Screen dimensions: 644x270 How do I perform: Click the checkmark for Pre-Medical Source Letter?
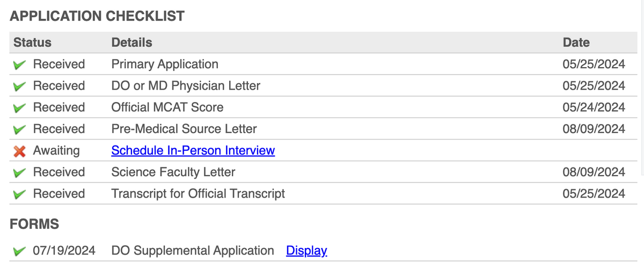pyautogui.click(x=20, y=129)
